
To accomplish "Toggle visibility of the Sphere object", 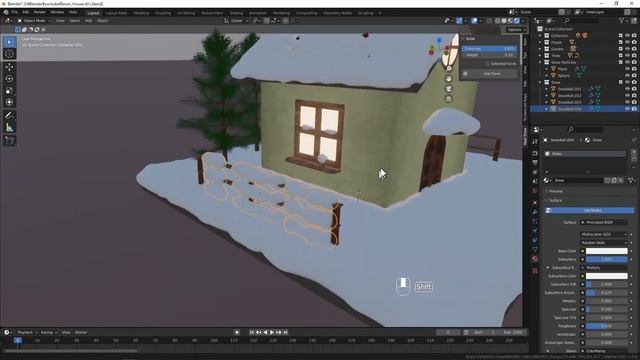I will coord(627,76).
